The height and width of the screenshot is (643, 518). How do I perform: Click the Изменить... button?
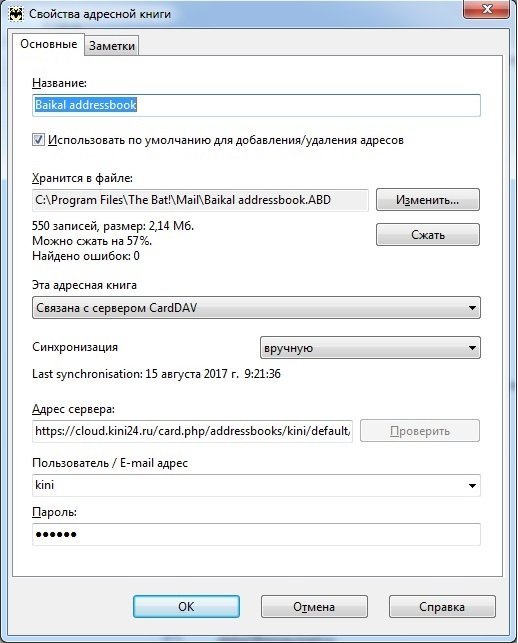click(x=427, y=200)
